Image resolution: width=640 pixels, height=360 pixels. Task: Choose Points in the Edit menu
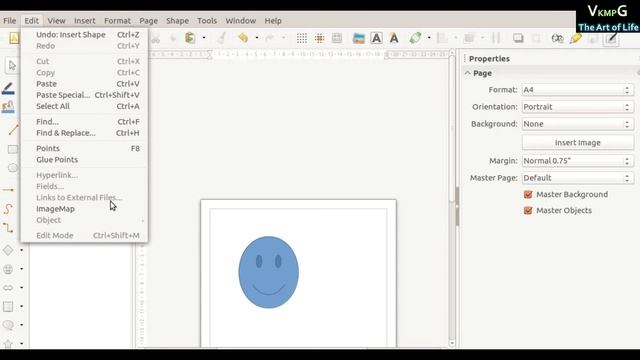(84, 148)
